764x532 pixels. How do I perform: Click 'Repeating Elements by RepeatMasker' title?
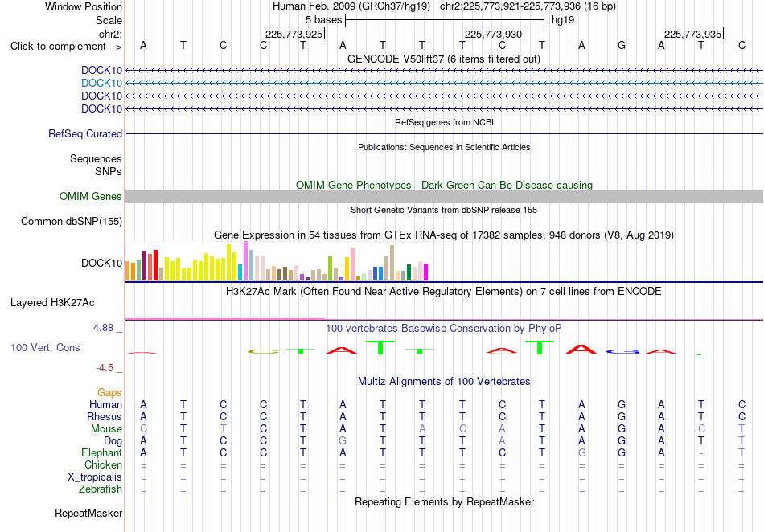(x=445, y=501)
